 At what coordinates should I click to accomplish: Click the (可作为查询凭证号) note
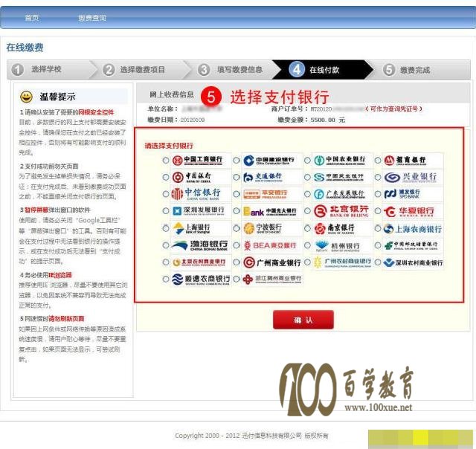click(x=393, y=109)
